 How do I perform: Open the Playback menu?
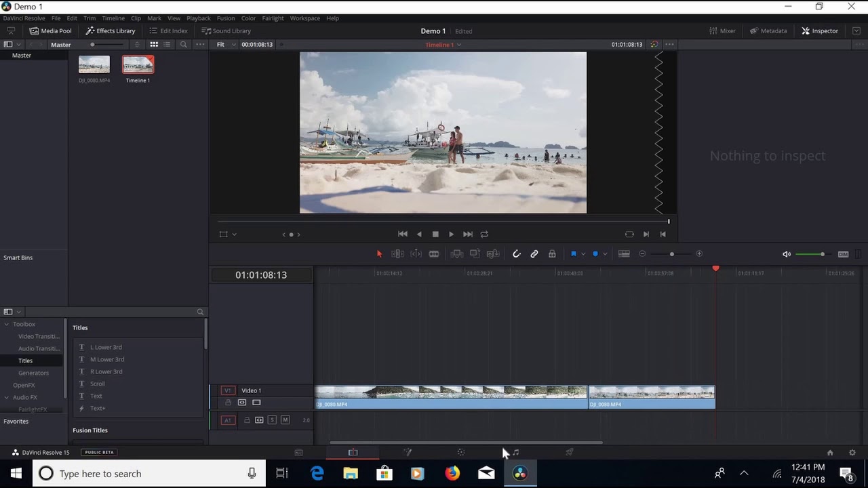(199, 18)
